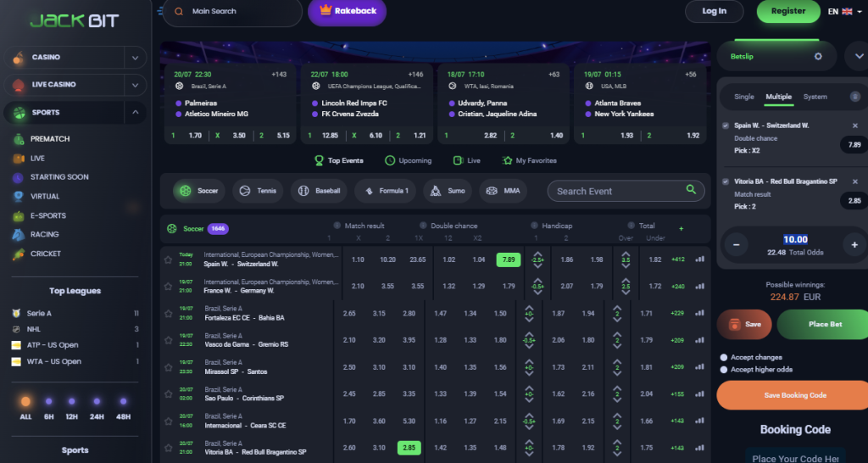The image size is (868, 463).
Task: Expand the Casino sidebar section
Action: point(135,58)
